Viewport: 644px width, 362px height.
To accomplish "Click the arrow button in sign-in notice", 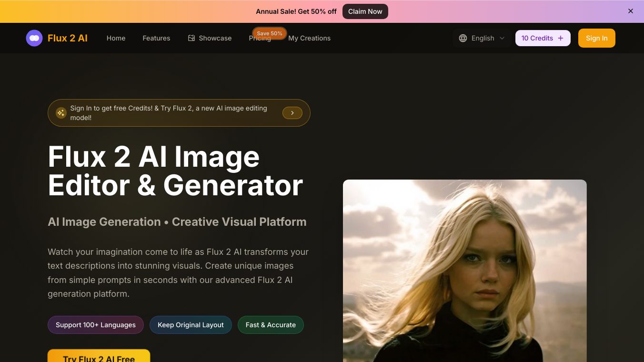I will tap(292, 113).
